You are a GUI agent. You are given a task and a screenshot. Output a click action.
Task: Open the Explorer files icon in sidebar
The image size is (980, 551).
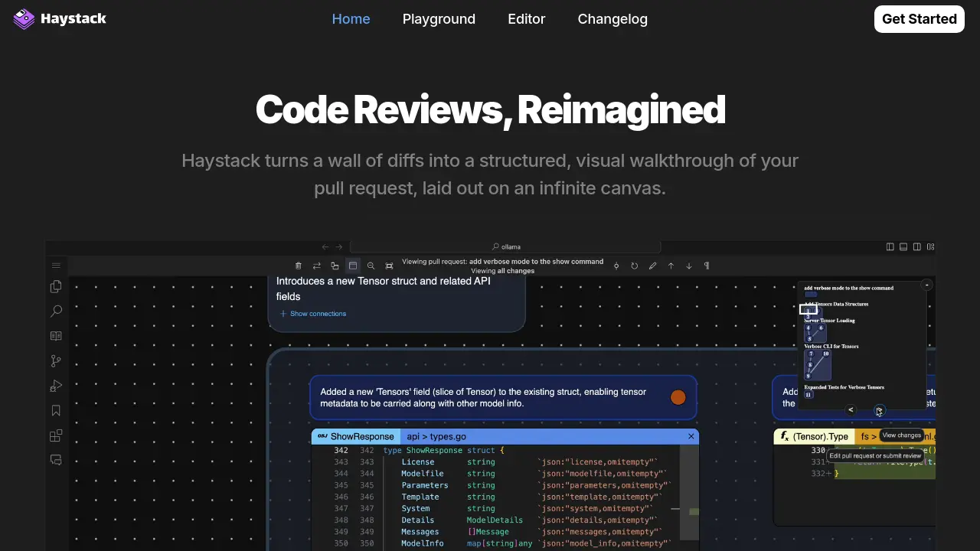(56, 286)
